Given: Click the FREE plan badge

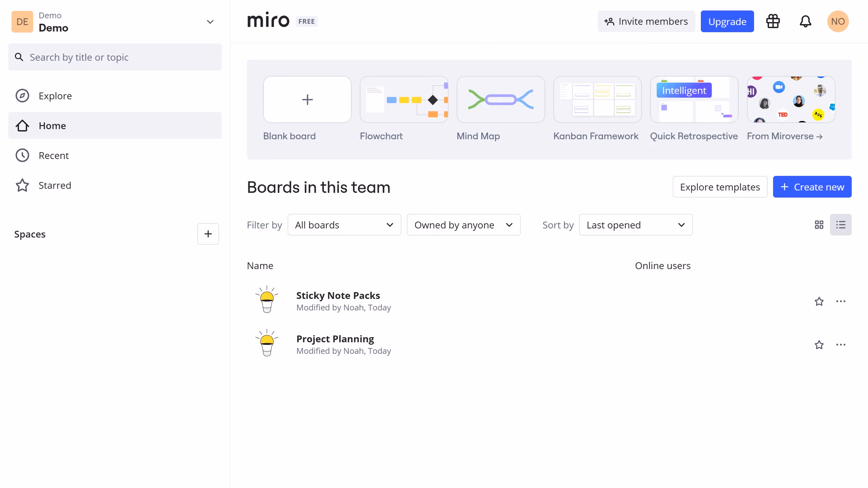Looking at the screenshot, I should pyautogui.click(x=307, y=21).
